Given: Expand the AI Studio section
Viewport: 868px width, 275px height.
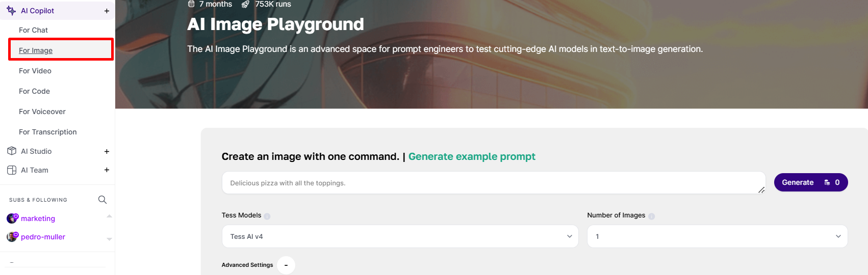Looking at the screenshot, I should tap(107, 151).
